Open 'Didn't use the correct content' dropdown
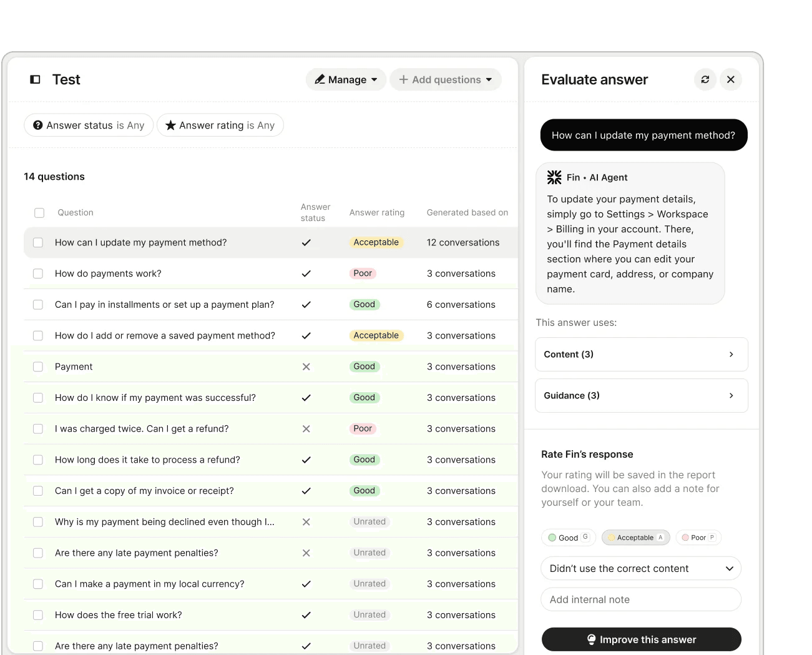Image resolution: width=812 pixels, height=655 pixels. tap(640, 568)
